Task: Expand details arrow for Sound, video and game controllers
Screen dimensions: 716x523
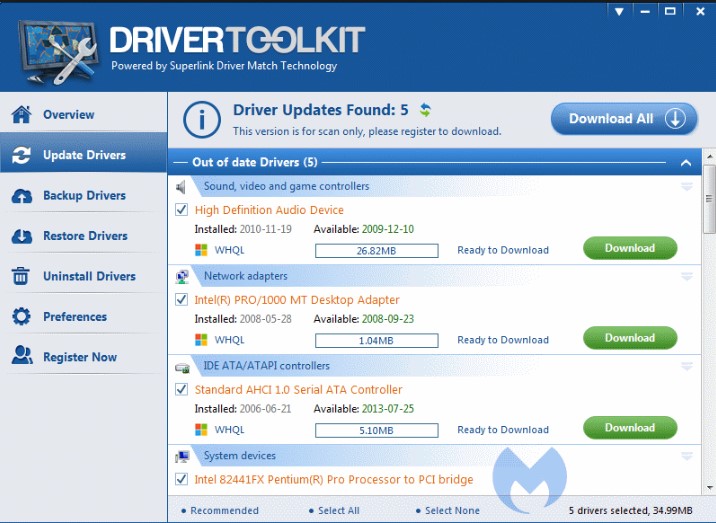Action: click(x=687, y=186)
